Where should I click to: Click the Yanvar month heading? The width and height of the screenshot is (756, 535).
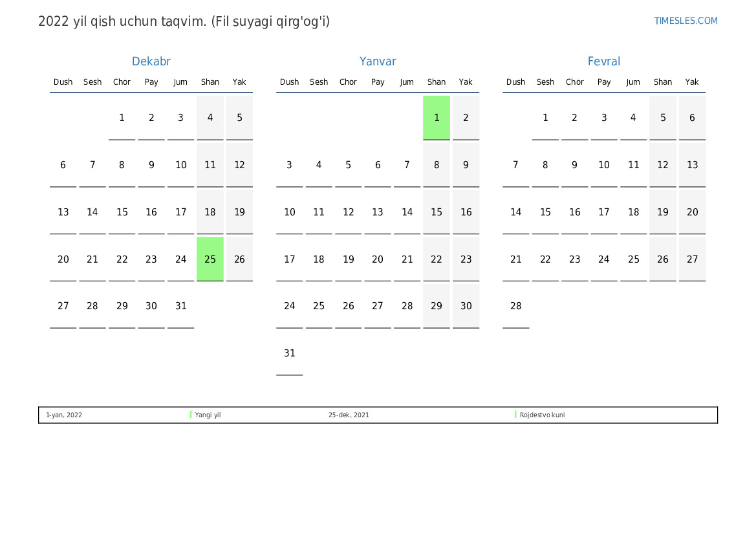point(378,61)
